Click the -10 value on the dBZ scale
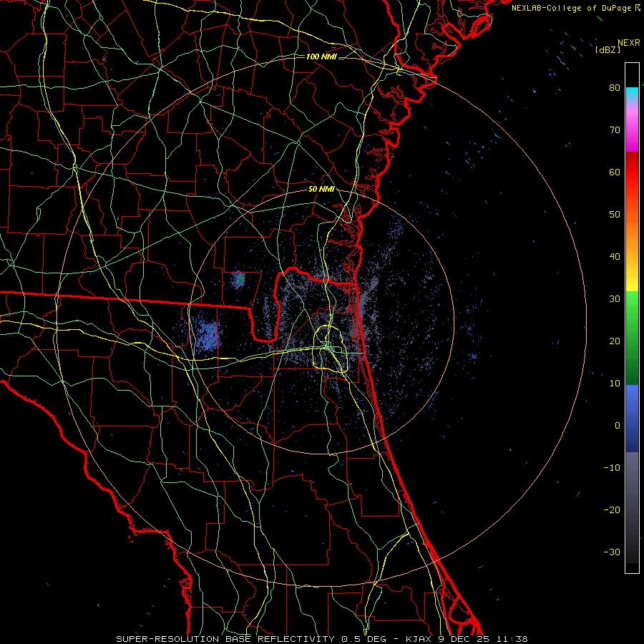Screen dimensions: 644x644 [612, 468]
